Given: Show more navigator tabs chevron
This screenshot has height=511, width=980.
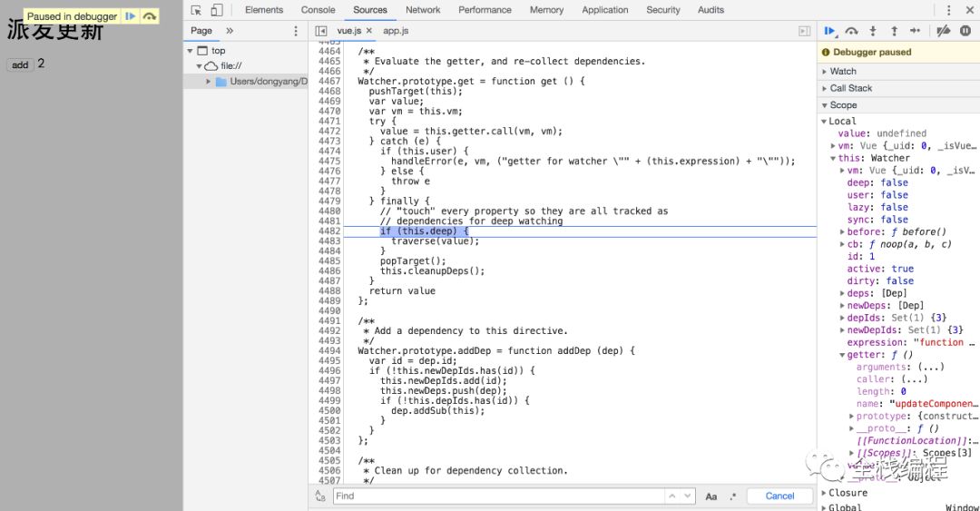Looking at the screenshot, I should point(230,31).
